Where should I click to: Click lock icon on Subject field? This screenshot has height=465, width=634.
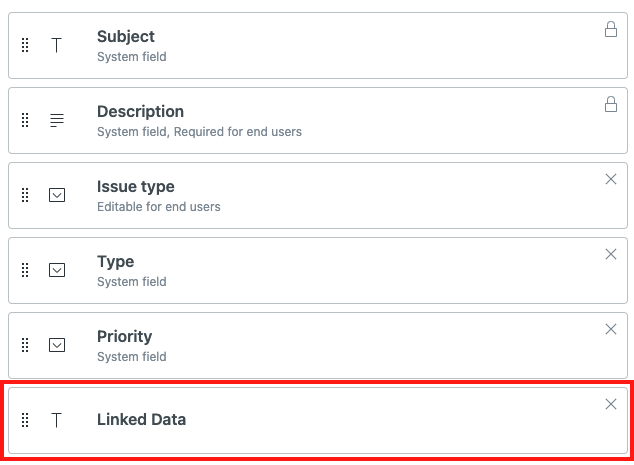pos(611,30)
